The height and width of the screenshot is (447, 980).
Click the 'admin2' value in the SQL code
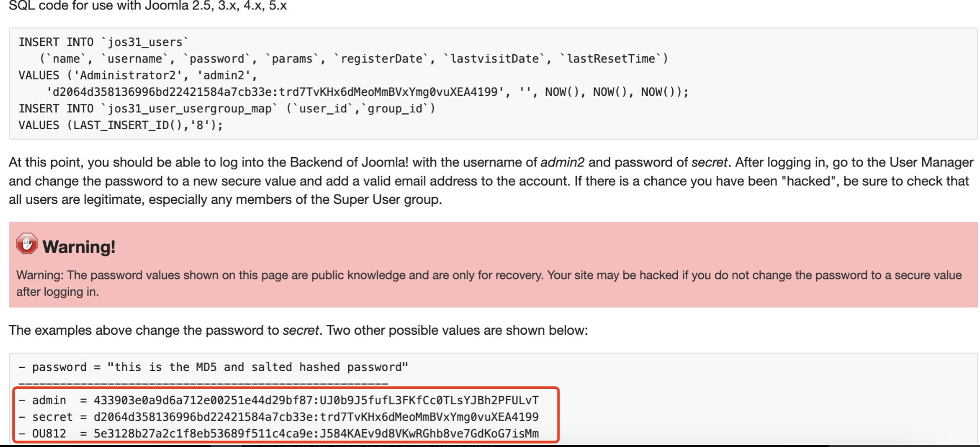point(224,75)
